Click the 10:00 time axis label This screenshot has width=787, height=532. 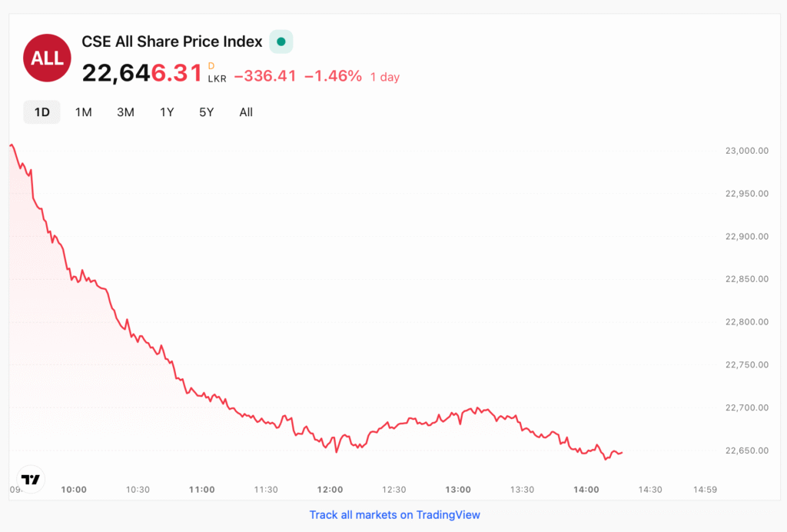74,489
